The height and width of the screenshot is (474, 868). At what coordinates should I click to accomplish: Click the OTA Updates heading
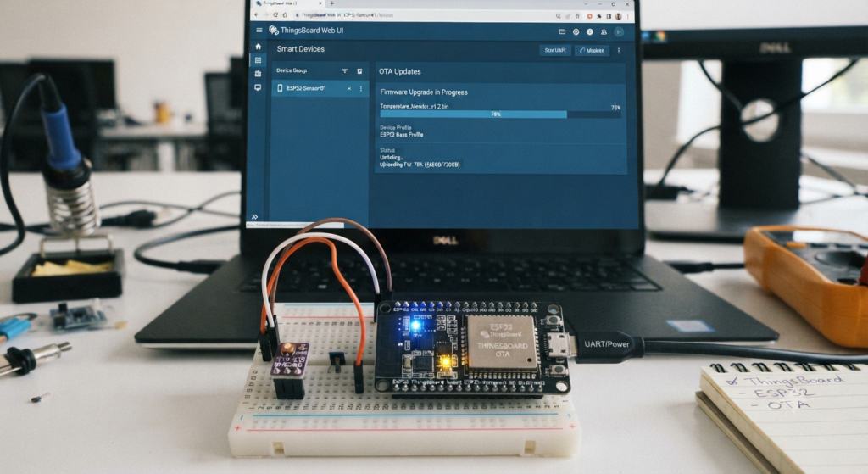click(x=400, y=71)
